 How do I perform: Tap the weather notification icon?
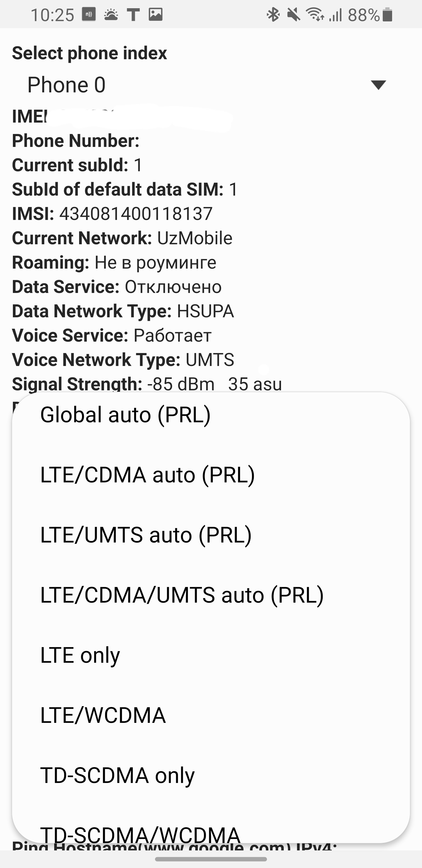coord(111,15)
